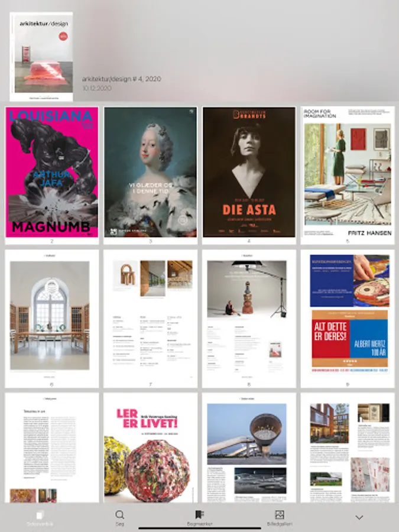
Task: Select the issue date 10.12.2020
Action: coord(97,88)
